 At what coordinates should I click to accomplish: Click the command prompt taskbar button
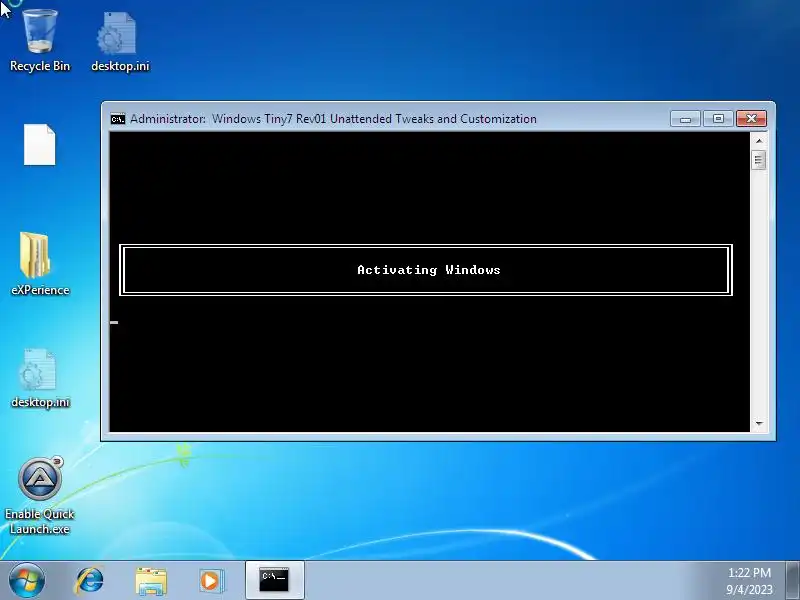[x=274, y=580]
